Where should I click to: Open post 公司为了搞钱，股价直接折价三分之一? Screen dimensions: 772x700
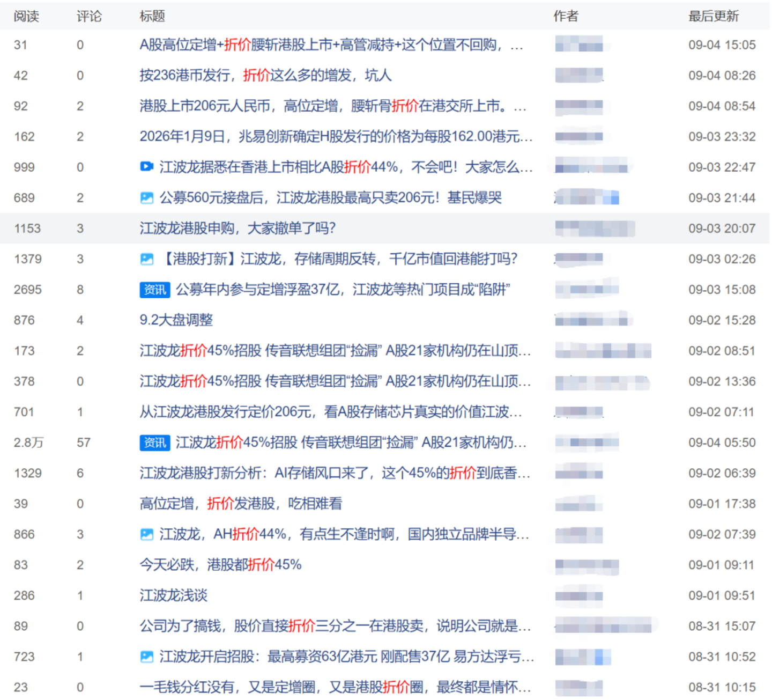(335, 626)
